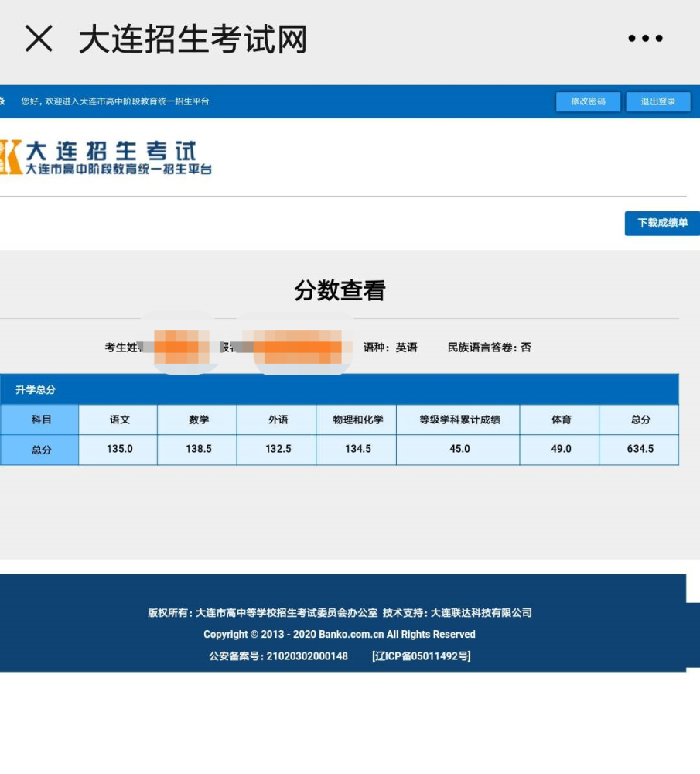The height and width of the screenshot is (774, 700).
Task: Click the Copyright Banko.com.cn footer line
Action: click(340, 635)
